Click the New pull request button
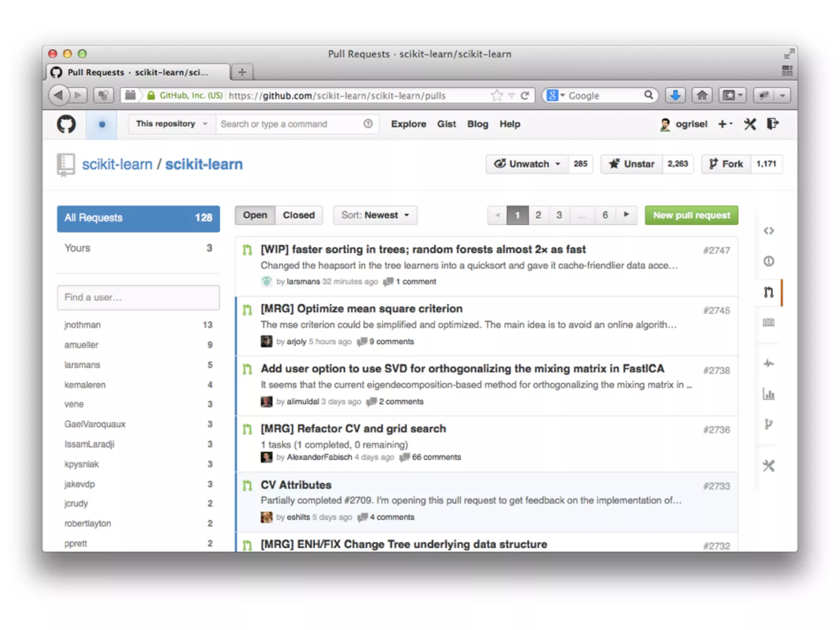The width and height of the screenshot is (840, 630). coord(691,215)
